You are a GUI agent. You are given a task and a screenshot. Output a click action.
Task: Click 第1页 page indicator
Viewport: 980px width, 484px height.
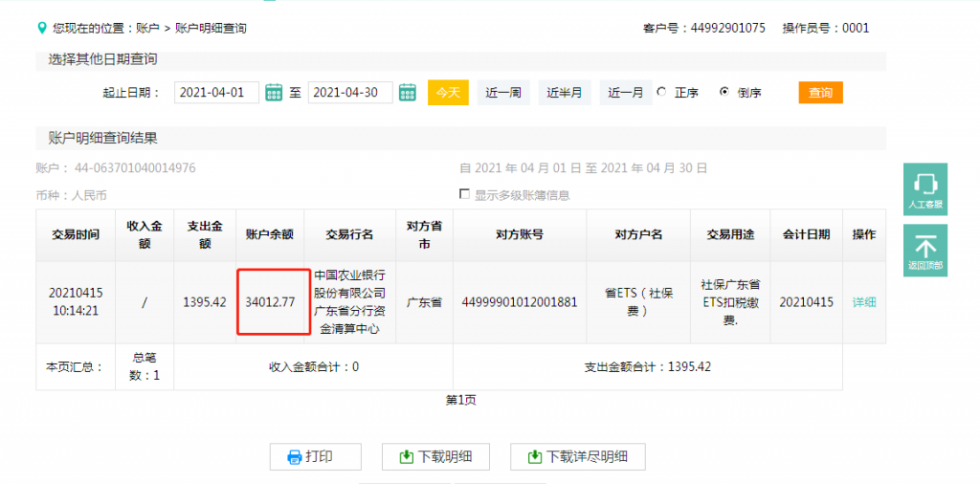coord(460,401)
